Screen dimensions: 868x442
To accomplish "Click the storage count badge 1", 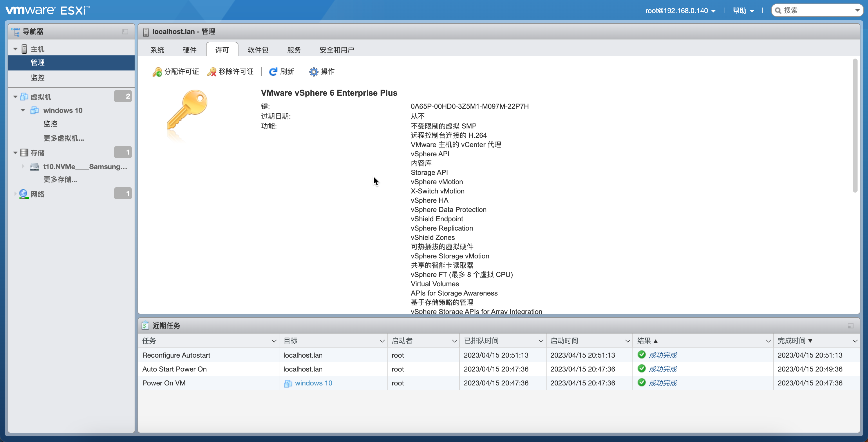I will (x=123, y=152).
